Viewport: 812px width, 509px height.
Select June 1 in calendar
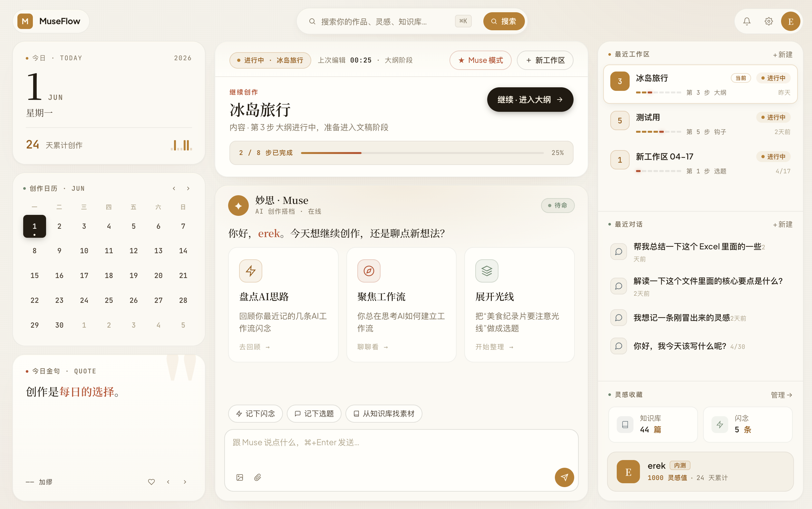(34, 226)
